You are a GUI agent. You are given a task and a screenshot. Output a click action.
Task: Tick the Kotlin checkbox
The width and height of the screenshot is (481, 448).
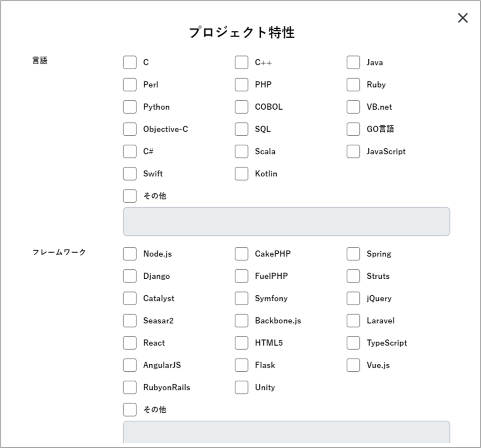241,173
